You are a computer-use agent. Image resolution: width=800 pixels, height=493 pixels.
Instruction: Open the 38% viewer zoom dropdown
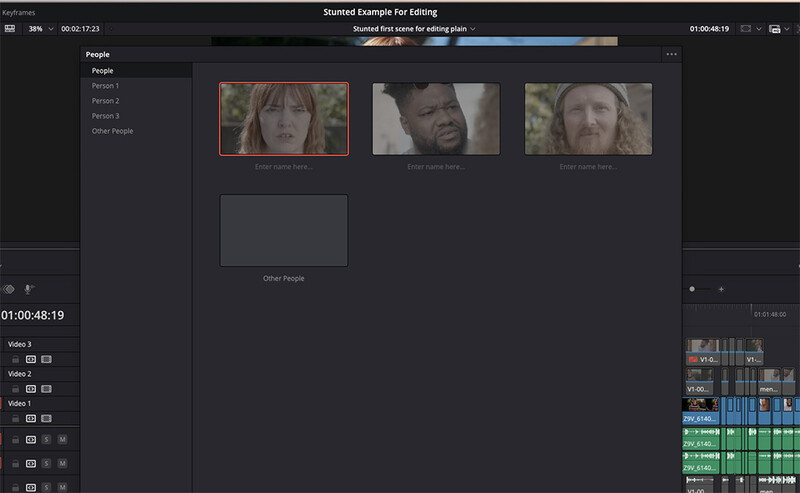coord(41,29)
